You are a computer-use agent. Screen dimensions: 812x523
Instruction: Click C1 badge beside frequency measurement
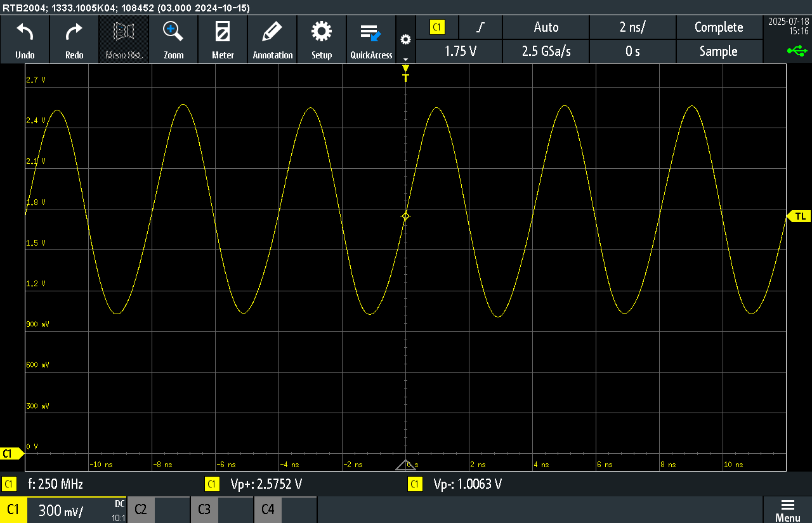pos(9,484)
